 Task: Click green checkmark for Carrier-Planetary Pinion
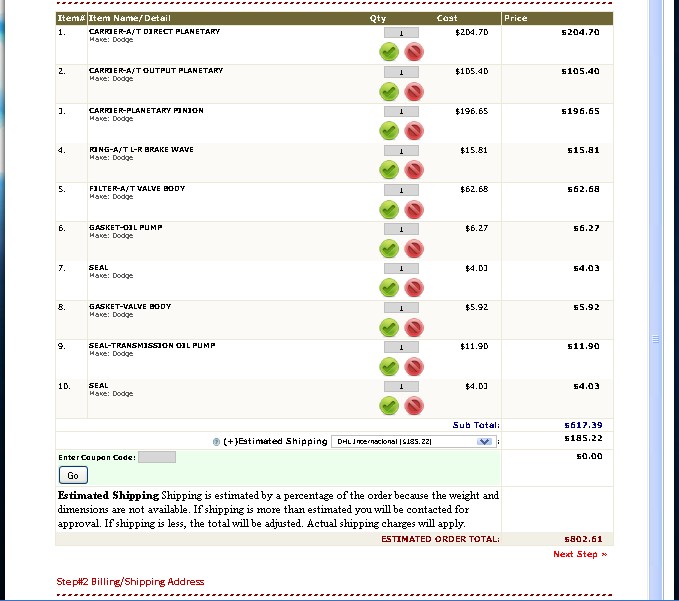pos(389,130)
